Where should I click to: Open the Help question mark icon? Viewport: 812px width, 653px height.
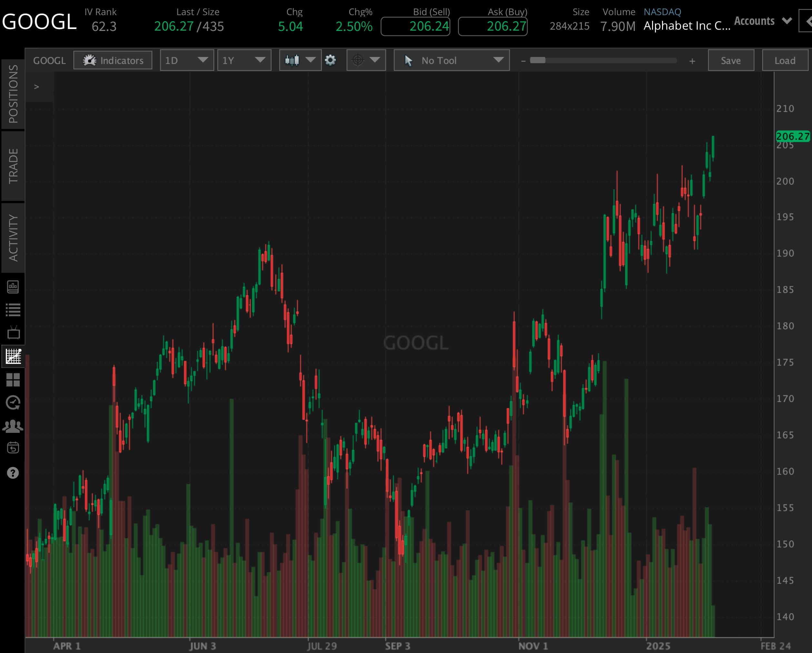click(13, 473)
